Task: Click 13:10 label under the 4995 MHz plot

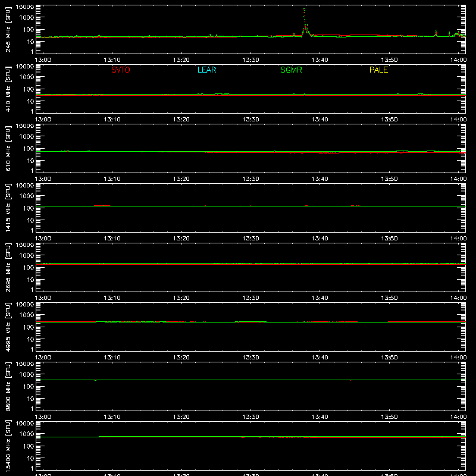Action: coord(112,358)
